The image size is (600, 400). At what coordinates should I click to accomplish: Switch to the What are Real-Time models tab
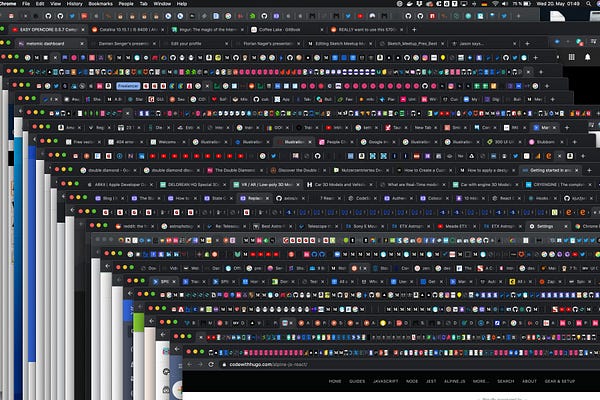coord(412,184)
